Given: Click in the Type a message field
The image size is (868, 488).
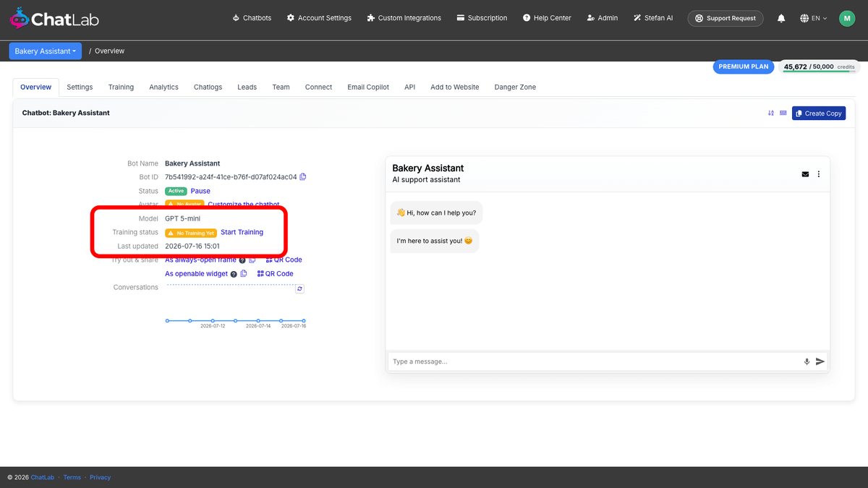Looking at the screenshot, I should click(x=595, y=361).
